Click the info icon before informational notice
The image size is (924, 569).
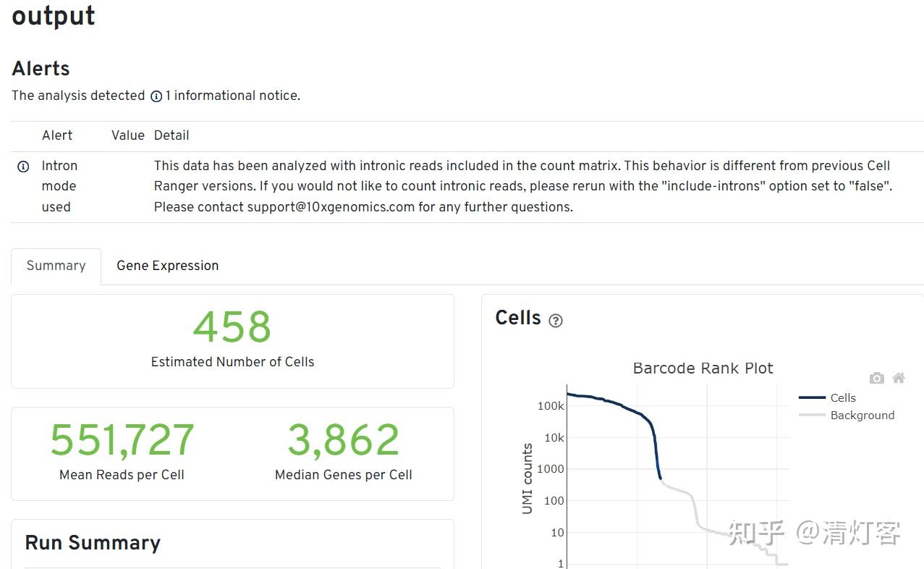[x=156, y=96]
